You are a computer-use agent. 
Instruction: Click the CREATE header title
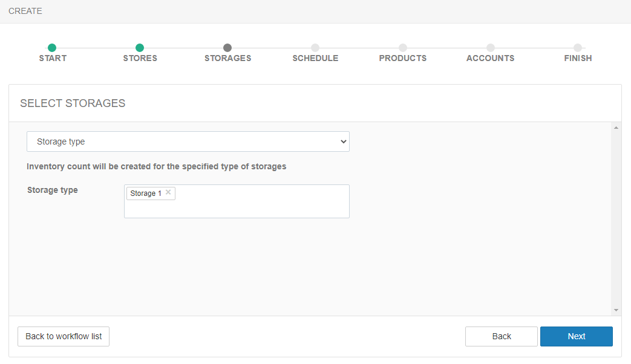point(25,11)
